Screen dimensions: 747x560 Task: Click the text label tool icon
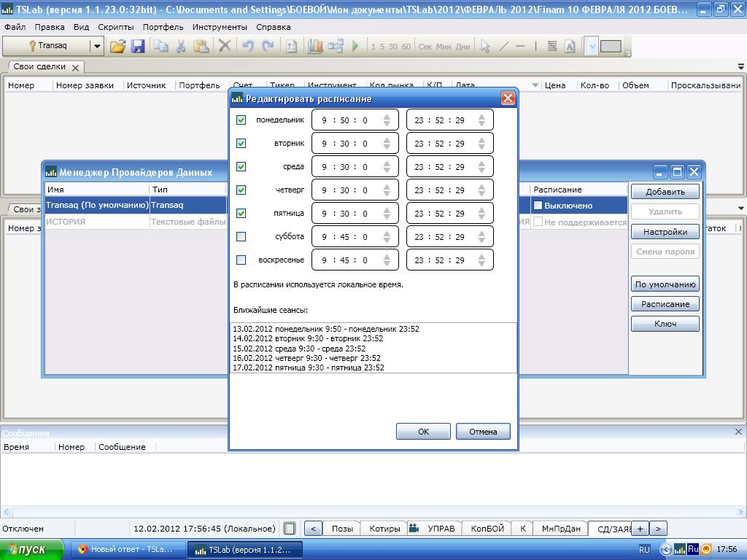point(570,46)
